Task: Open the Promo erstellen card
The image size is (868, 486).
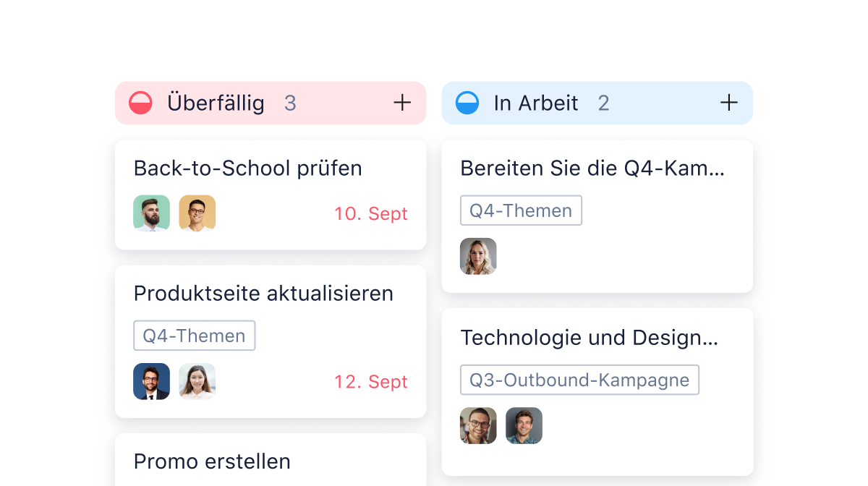Action: click(211, 461)
